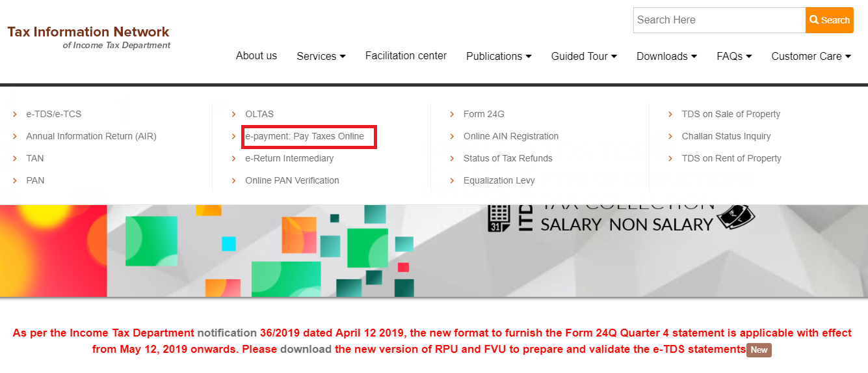Select PAN from Services menu
The width and height of the screenshot is (868, 373).
tap(35, 180)
